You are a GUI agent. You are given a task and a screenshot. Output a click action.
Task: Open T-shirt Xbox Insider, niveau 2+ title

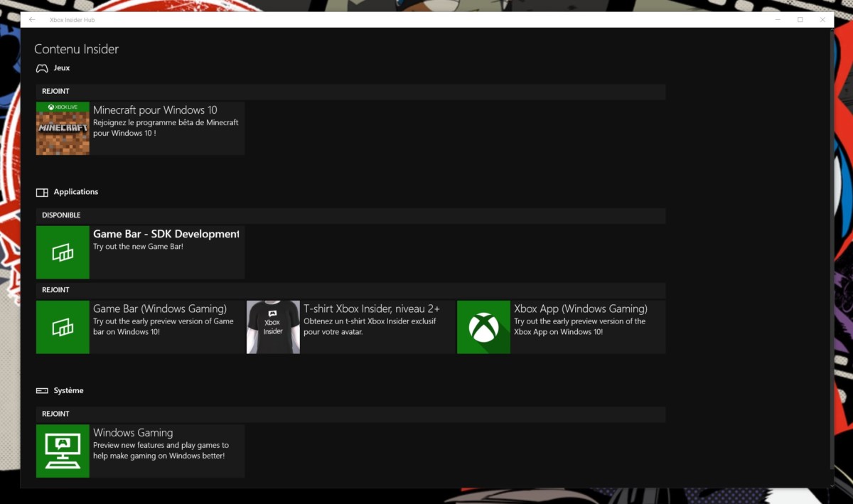coord(372,309)
